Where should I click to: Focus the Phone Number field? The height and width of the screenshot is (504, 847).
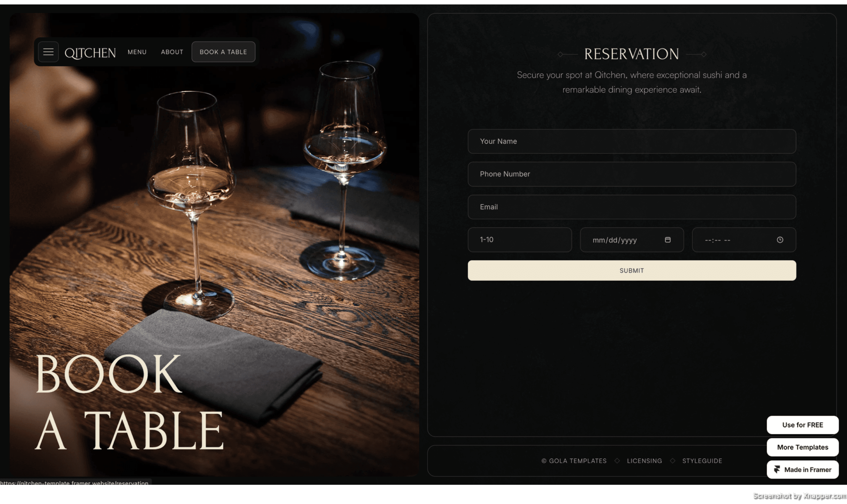point(632,174)
